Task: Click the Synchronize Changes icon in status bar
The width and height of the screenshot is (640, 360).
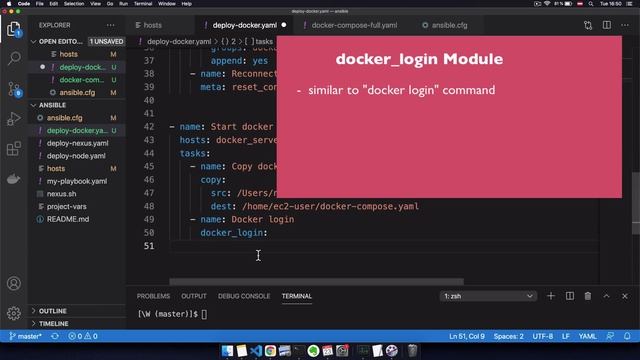Action: (55, 336)
